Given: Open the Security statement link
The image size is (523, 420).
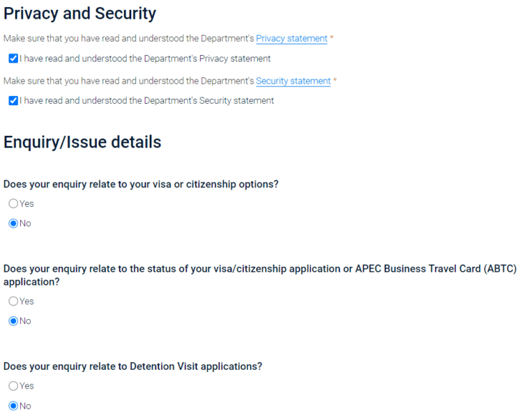Looking at the screenshot, I should (293, 81).
